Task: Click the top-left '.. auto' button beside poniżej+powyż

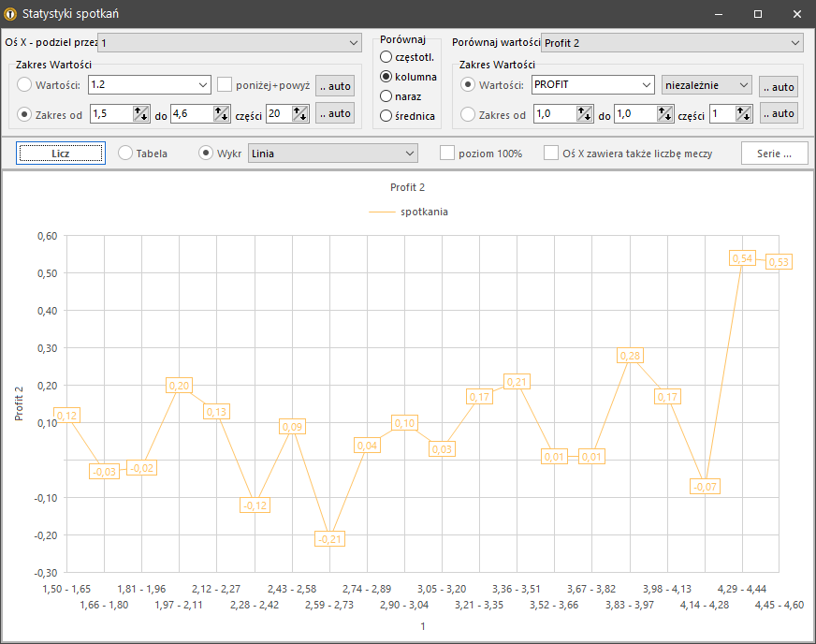Action: point(335,86)
